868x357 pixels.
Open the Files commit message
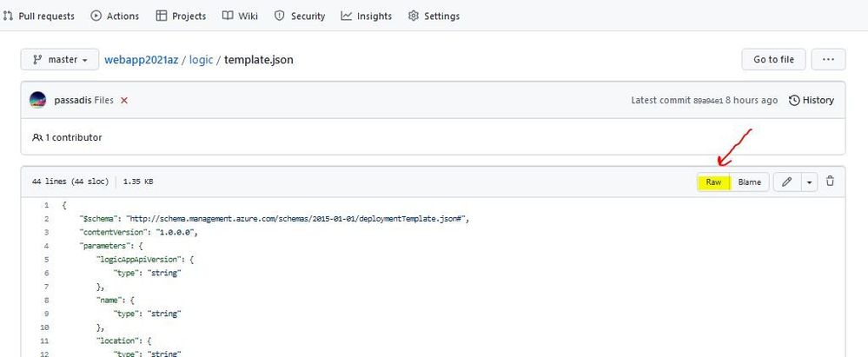coord(103,100)
